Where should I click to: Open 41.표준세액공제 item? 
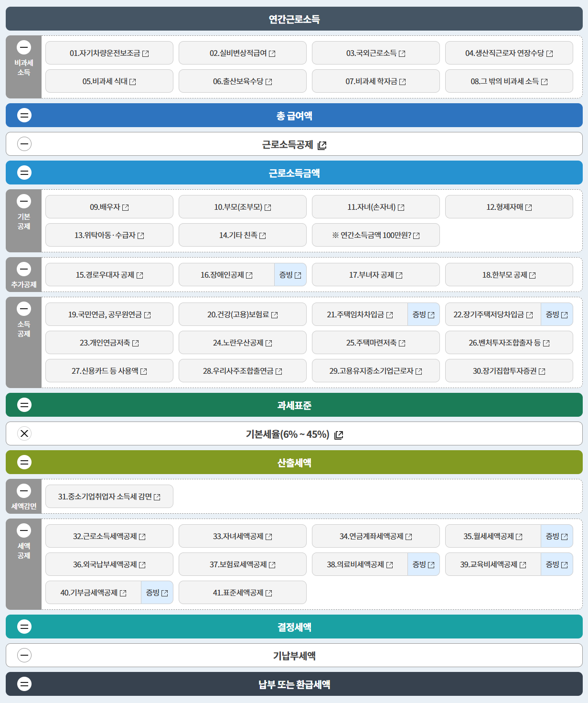click(x=243, y=593)
